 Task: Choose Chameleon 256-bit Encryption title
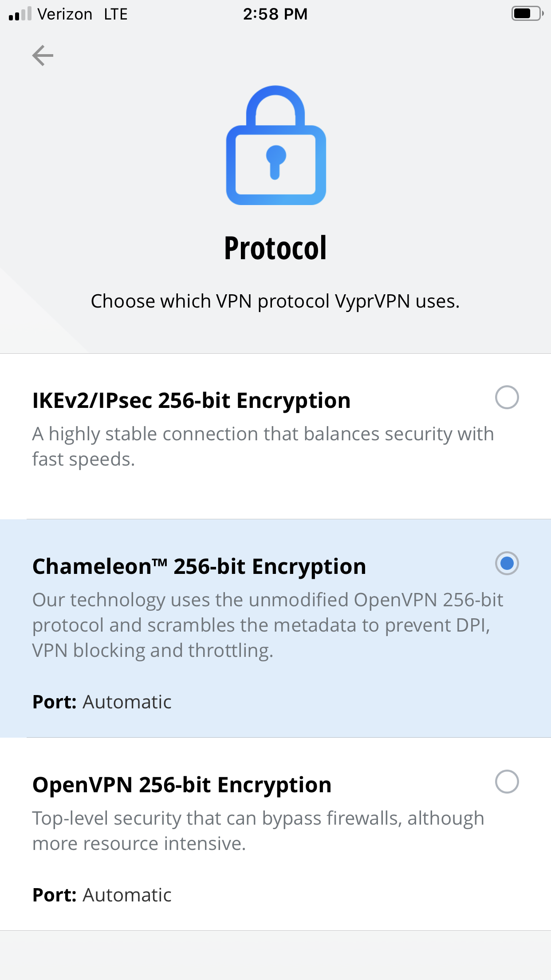point(199,567)
